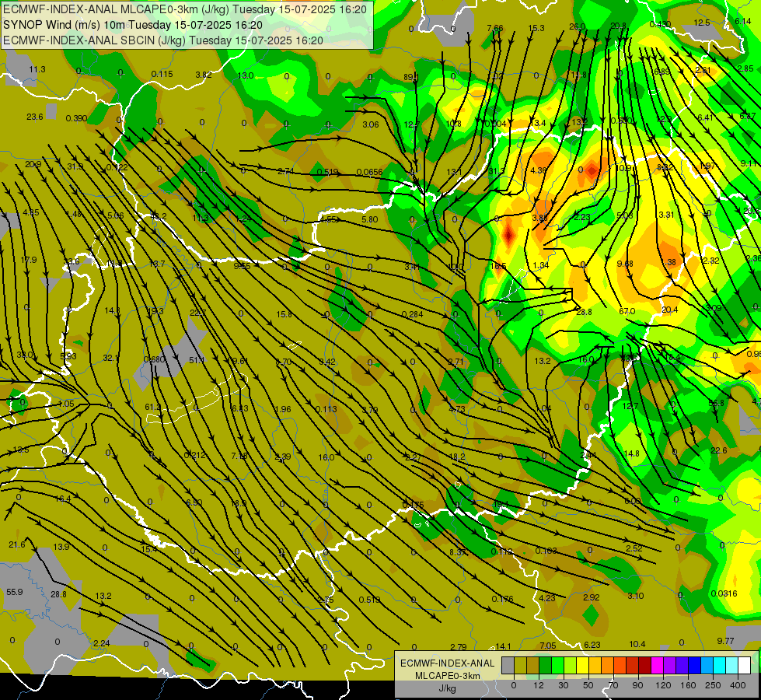
Task: Click the map value 0.0316
Action: click(724, 593)
